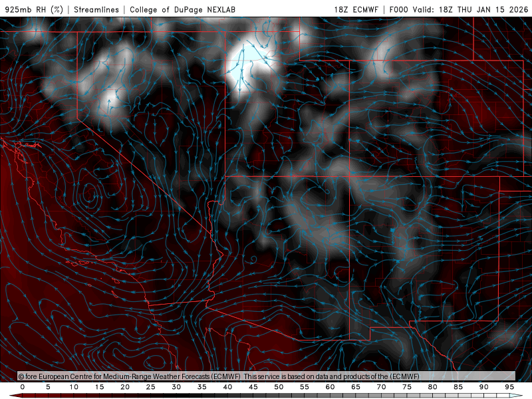Image resolution: width=532 pixels, height=399 pixels.
Task: Click the colorbar label '55'
Action: [x=305, y=387]
